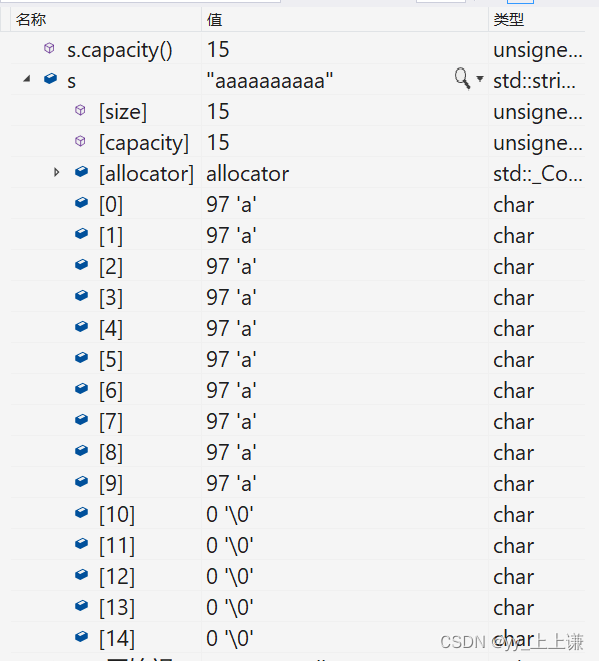Viewport: 599px width, 661px height.
Task: Select the s.capacity() watch row name
Action: (120, 50)
